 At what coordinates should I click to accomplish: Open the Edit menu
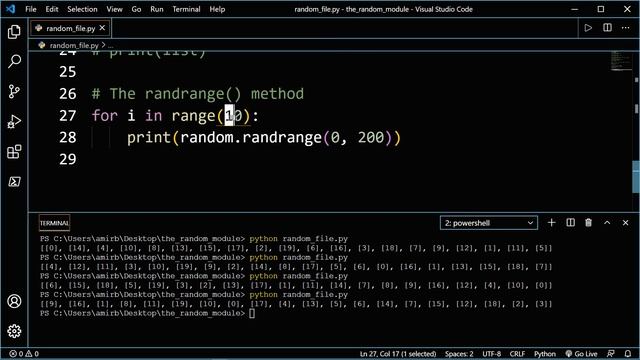[52, 9]
